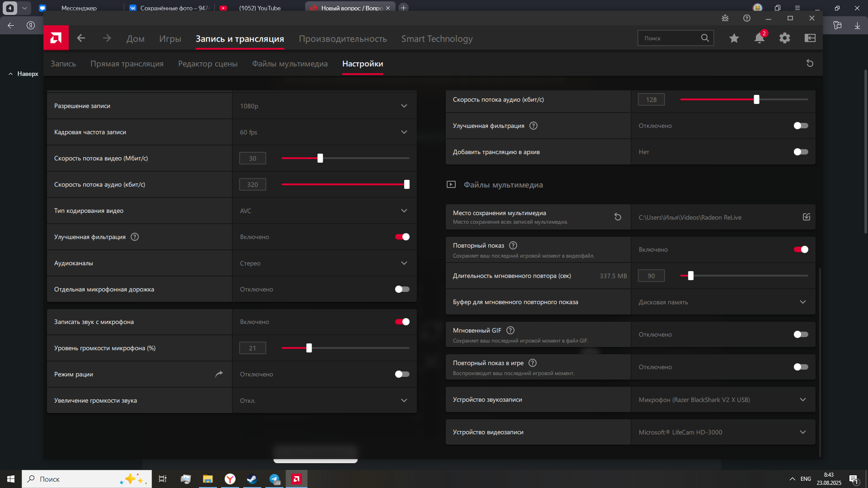Open help for Мгновенный GIF

click(x=510, y=330)
